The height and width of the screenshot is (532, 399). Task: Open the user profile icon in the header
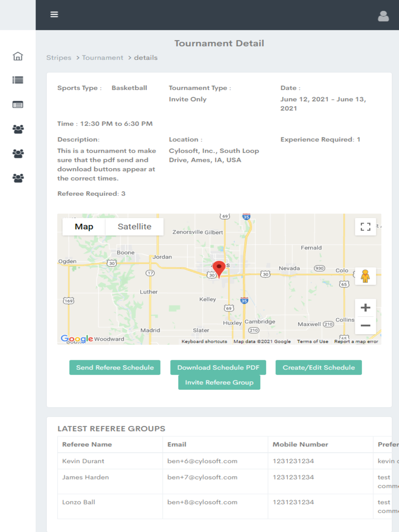(x=383, y=16)
